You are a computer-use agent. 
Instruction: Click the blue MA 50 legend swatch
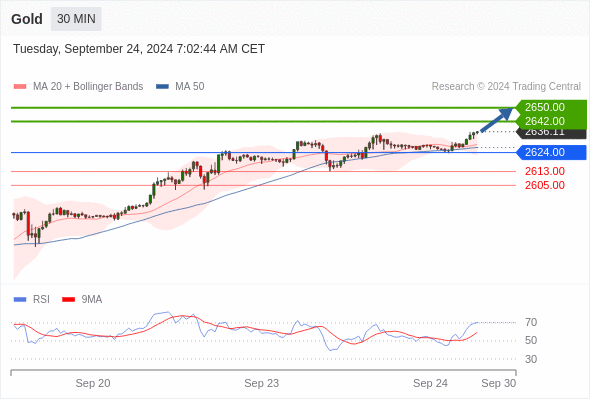(x=162, y=87)
